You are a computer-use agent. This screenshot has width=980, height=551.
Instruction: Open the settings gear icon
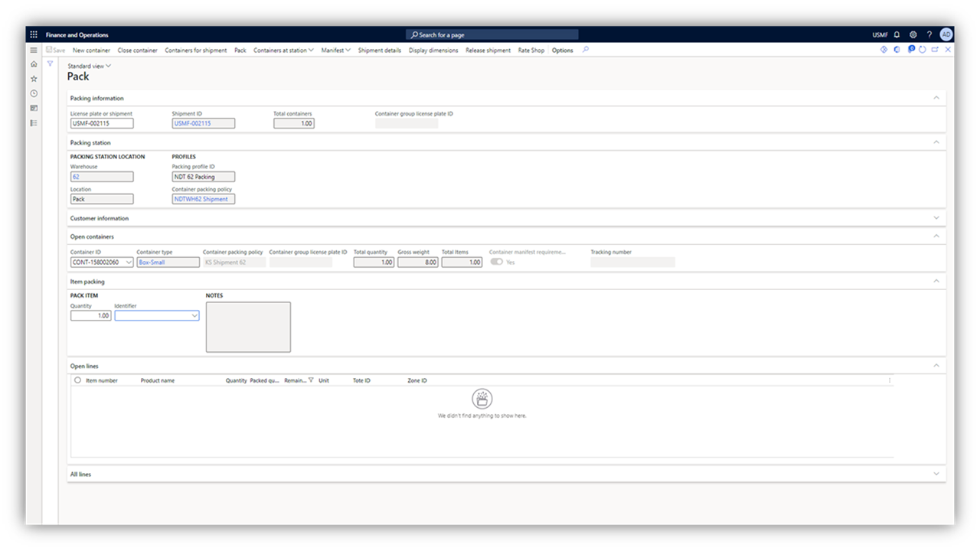click(913, 34)
